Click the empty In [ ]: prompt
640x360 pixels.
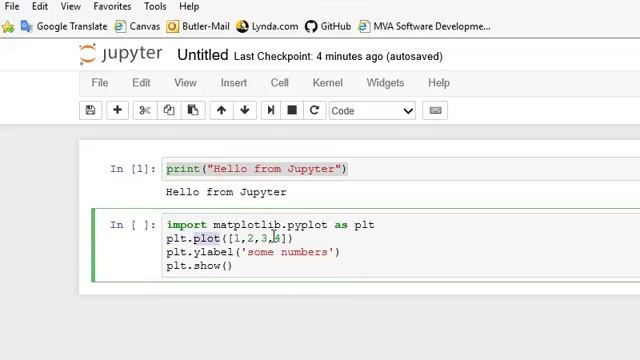pyautogui.click(x=133, y=225)
